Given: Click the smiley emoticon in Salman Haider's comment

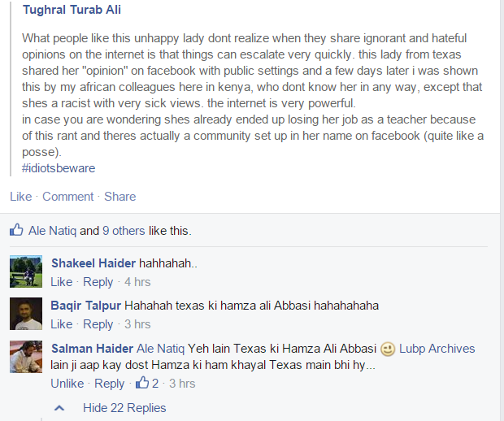Looking at the screenshot, I should [x=388, y=349].
